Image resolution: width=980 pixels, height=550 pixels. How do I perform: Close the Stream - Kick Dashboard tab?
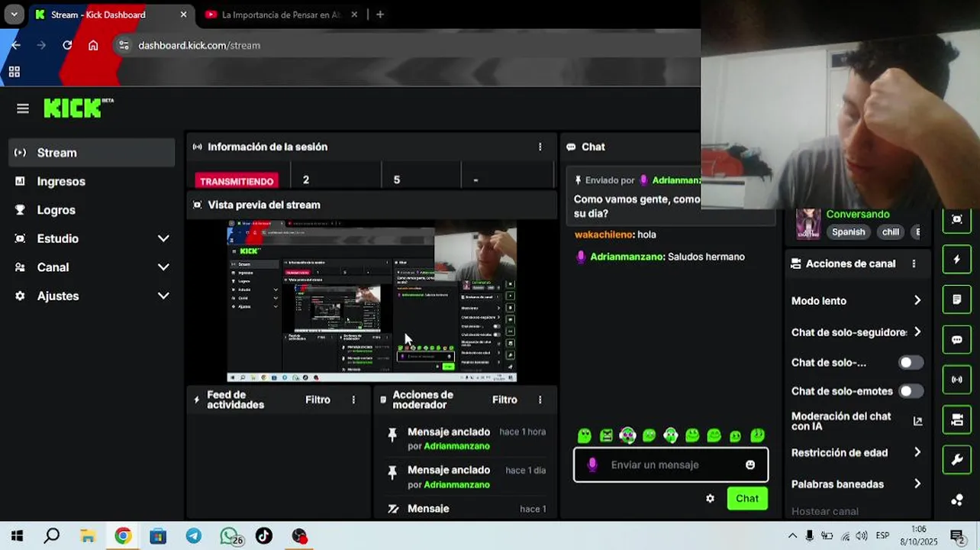[x=183, y=15]
